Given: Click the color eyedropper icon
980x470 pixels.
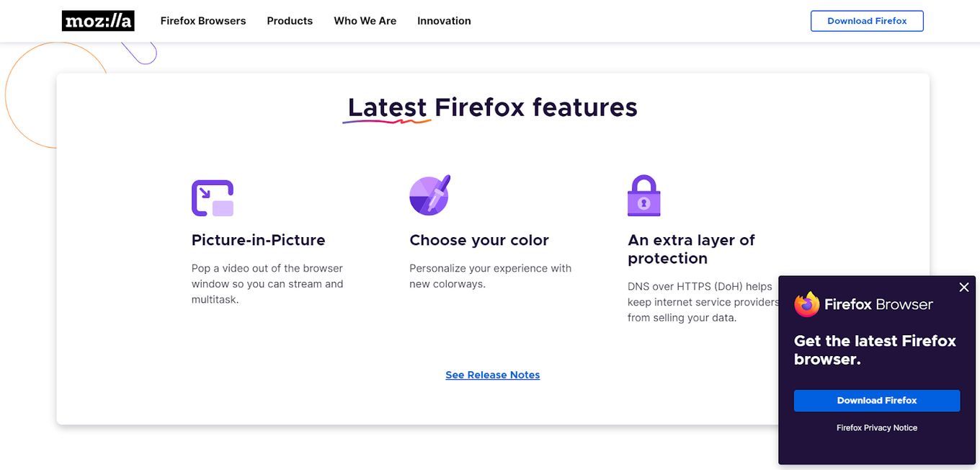Looking at the screenshot, I should point(430,195).
